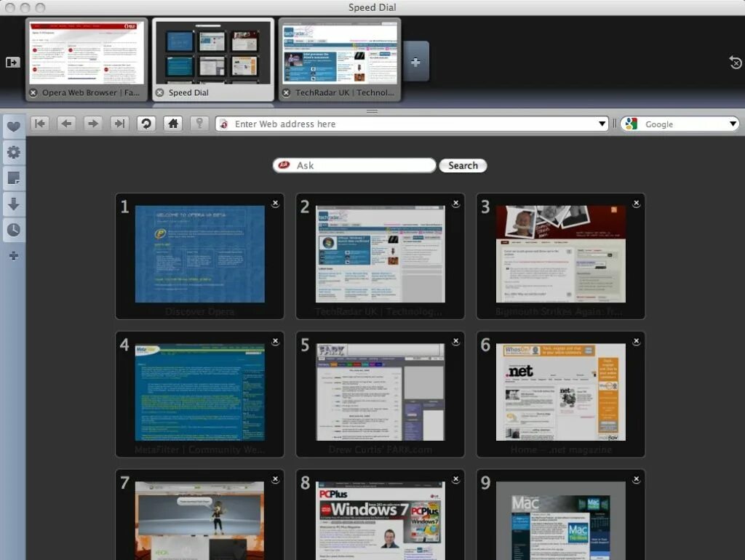
Task: Remove Speed Dial entry 7 with X
Action: pyautogui.click(x=275, y=480)
